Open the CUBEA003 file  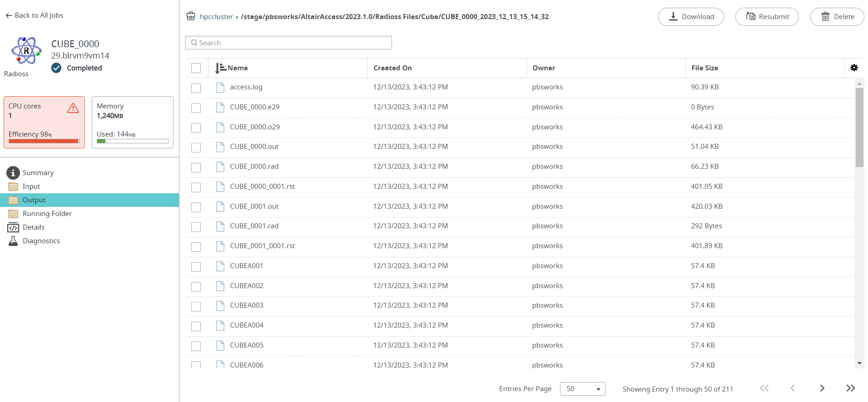click(x=247, y=305)
